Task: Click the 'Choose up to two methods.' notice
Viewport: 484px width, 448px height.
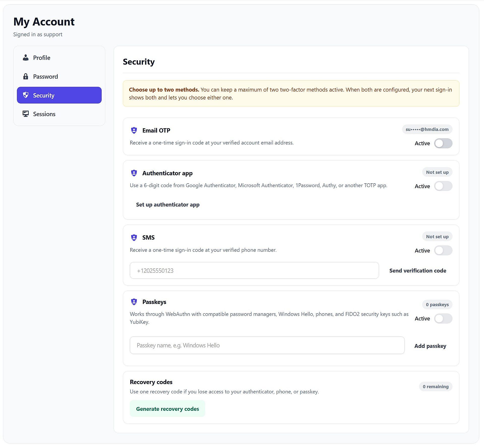Action: 291,93
